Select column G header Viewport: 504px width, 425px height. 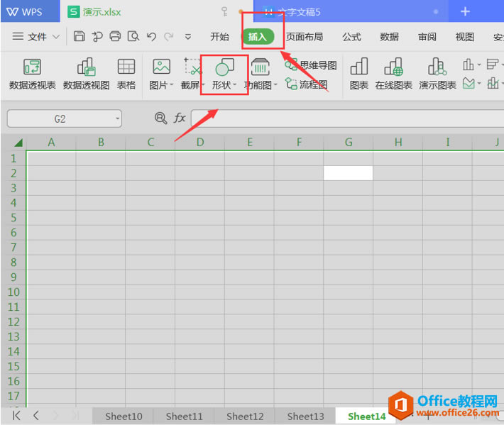(349, 143)
